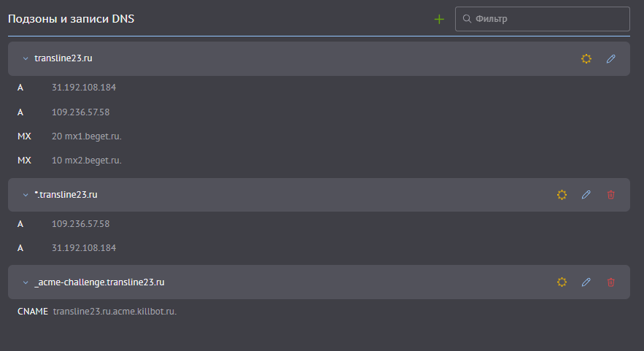Screen dimensions: 644x351
Task: Delete *.transline23.ru with trash icon
Action: coord(610,195)
